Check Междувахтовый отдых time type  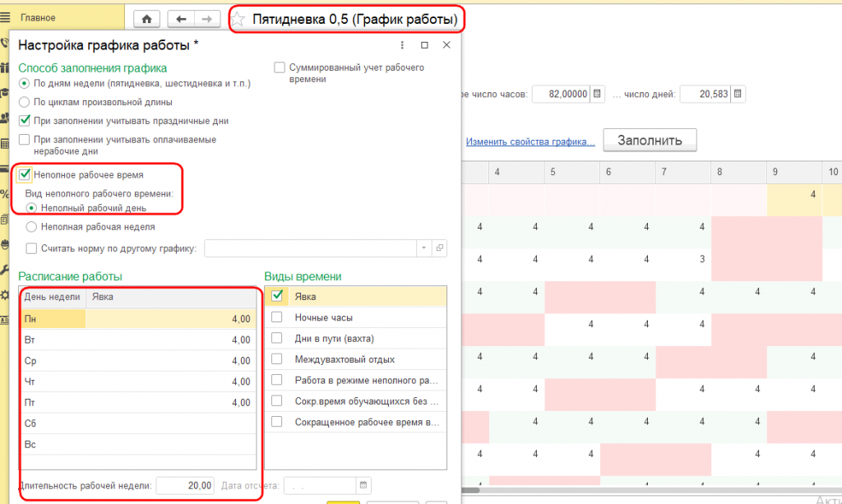(276, 359)
